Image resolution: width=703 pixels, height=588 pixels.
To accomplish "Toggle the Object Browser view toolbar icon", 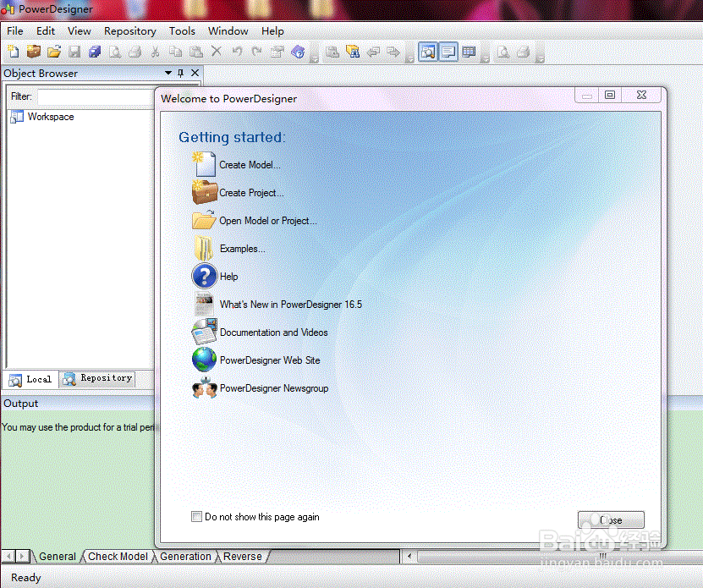I will 428,52.
